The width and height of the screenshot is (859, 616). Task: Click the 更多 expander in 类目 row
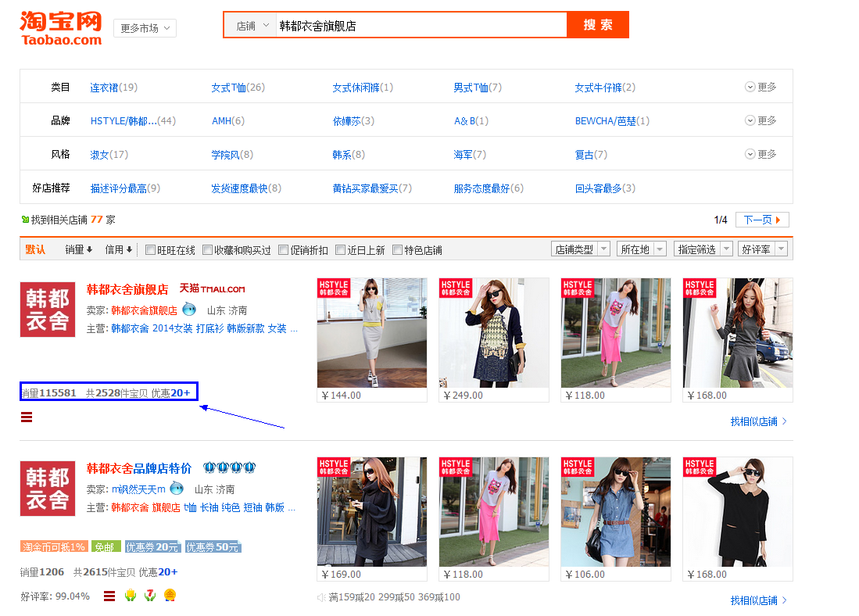click(761, 87)
